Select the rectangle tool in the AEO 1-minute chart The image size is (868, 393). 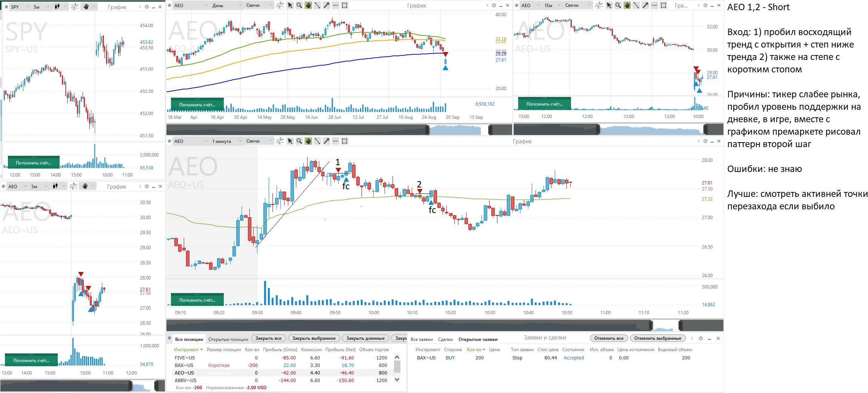[345, 141]
